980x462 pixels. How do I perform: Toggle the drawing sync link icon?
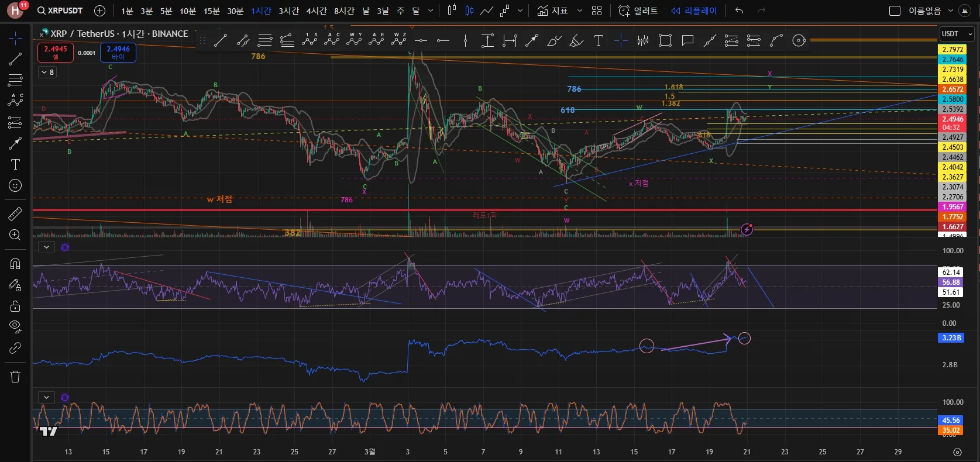(15, 348)
